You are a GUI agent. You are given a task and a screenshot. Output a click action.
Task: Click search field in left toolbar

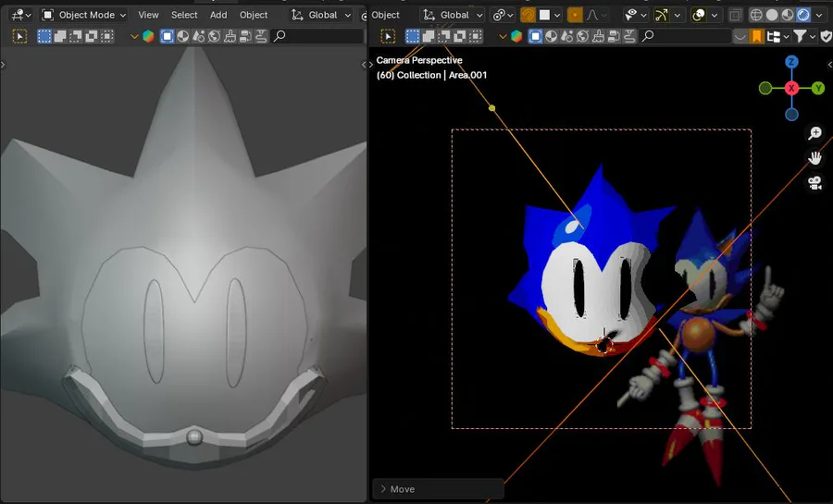[x=317, y=36]
